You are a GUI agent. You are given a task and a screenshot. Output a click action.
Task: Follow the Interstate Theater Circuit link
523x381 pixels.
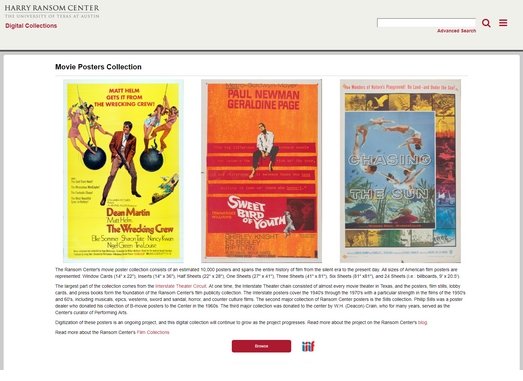pyautogui.click(x=180, y=286)
